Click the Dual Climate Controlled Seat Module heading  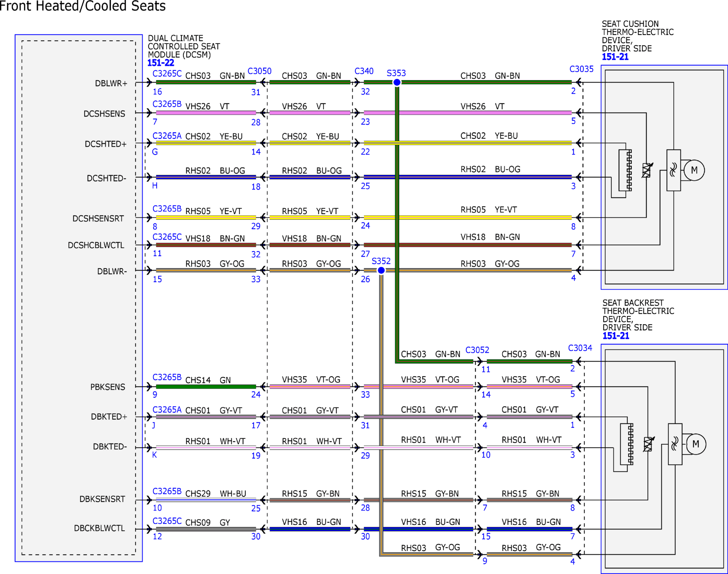pos(184,46)
